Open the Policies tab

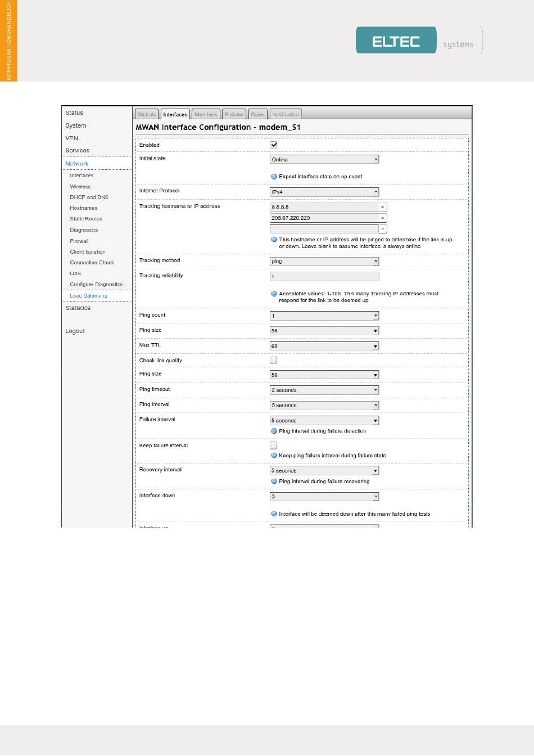click(234, 115)
